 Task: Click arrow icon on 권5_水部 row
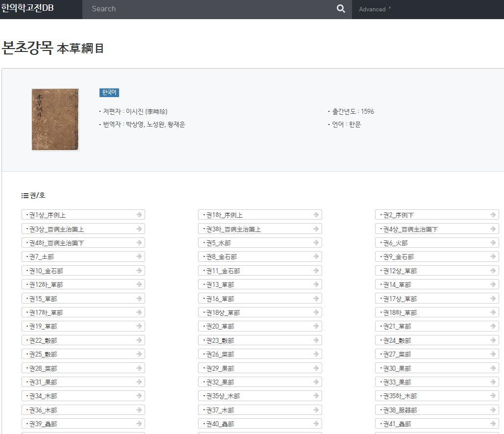tap(316, 243)
